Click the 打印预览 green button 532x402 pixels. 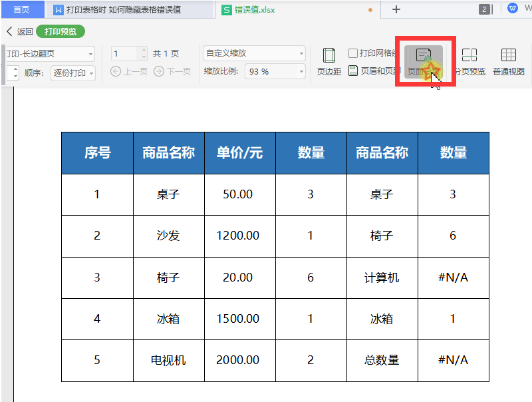coord(61,31)
